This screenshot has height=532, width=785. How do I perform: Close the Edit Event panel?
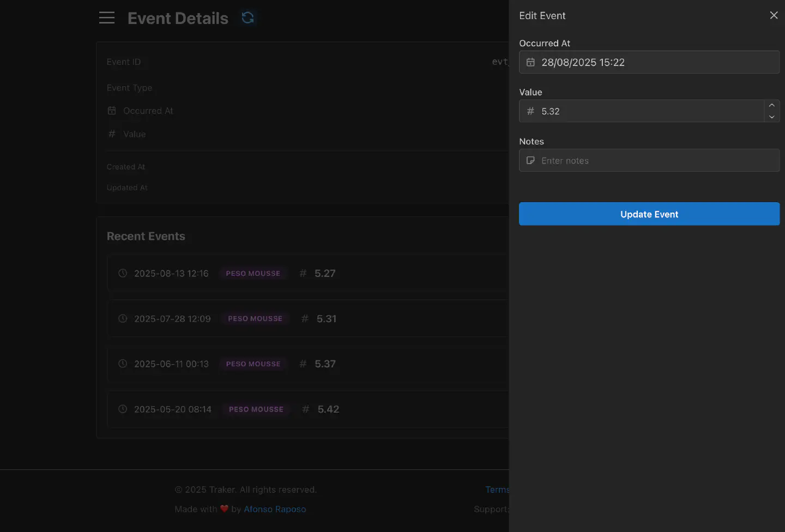click(x=774, y=15)
